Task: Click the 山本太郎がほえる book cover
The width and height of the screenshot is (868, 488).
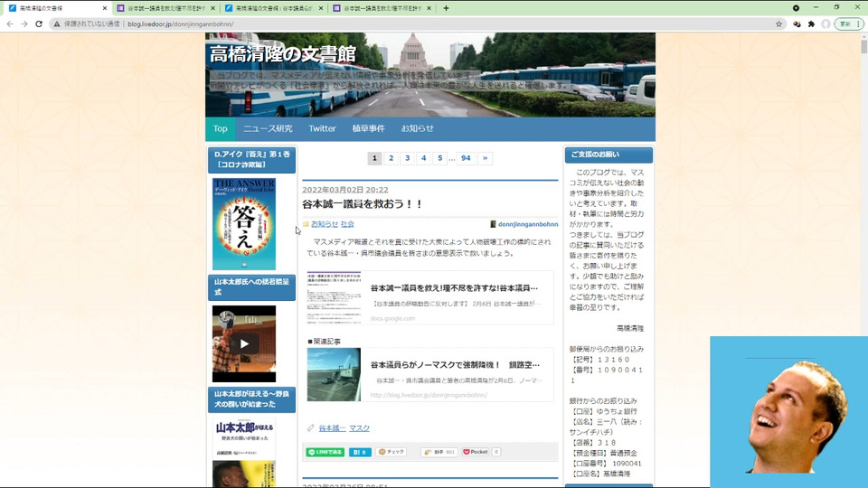Action: (244, 453)
